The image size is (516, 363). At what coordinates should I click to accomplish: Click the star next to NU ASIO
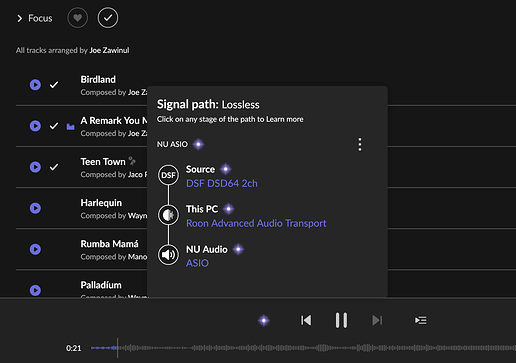point(198,144)
